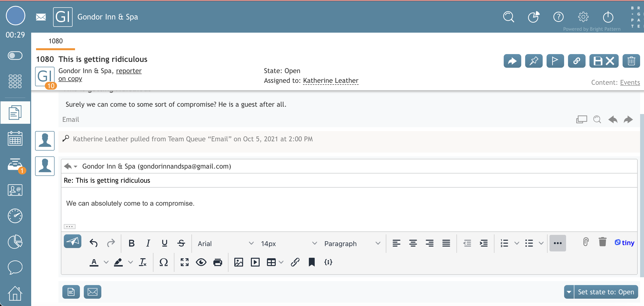Expand numbered list style options
Image resolution: width=644 pixels, height=306 pixels.
click(x=517, y=243)
